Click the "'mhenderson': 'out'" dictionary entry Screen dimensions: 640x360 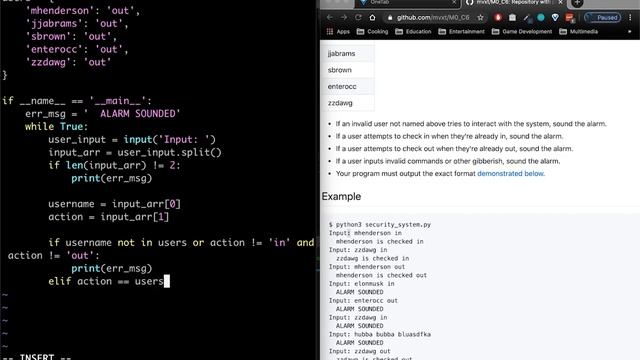[x=82, y=11]
